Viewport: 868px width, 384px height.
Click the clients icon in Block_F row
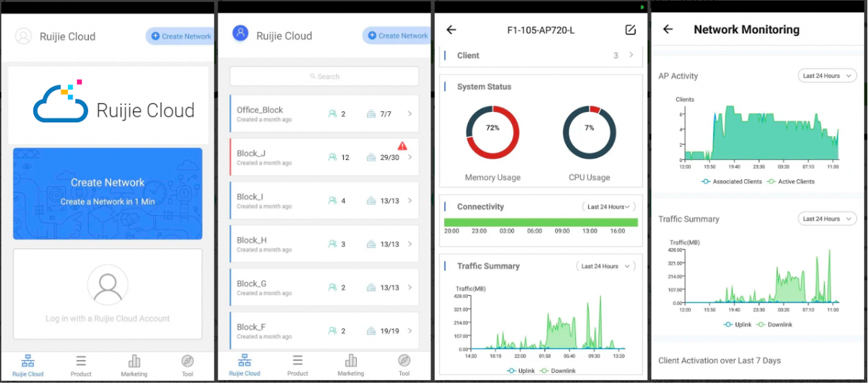pos(332,331)
